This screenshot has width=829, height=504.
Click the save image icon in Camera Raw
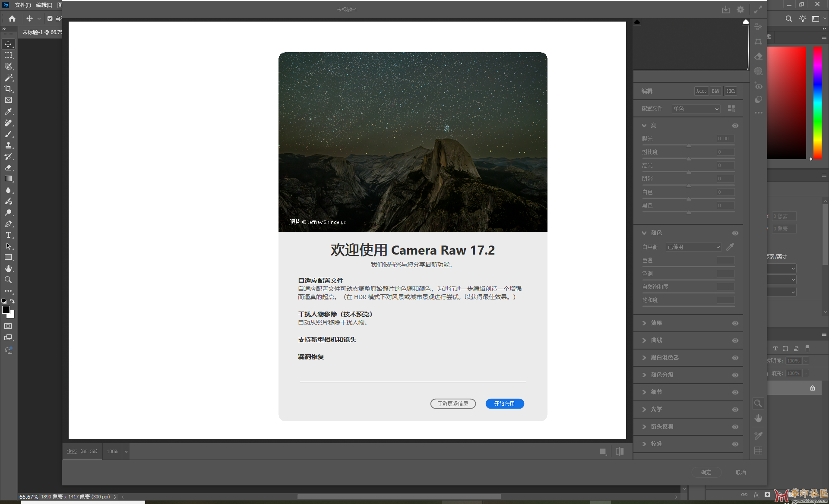tap(726, 9)
